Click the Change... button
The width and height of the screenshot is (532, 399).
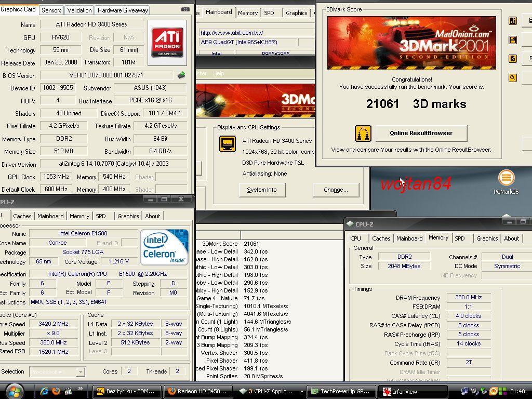coord(336,190)
